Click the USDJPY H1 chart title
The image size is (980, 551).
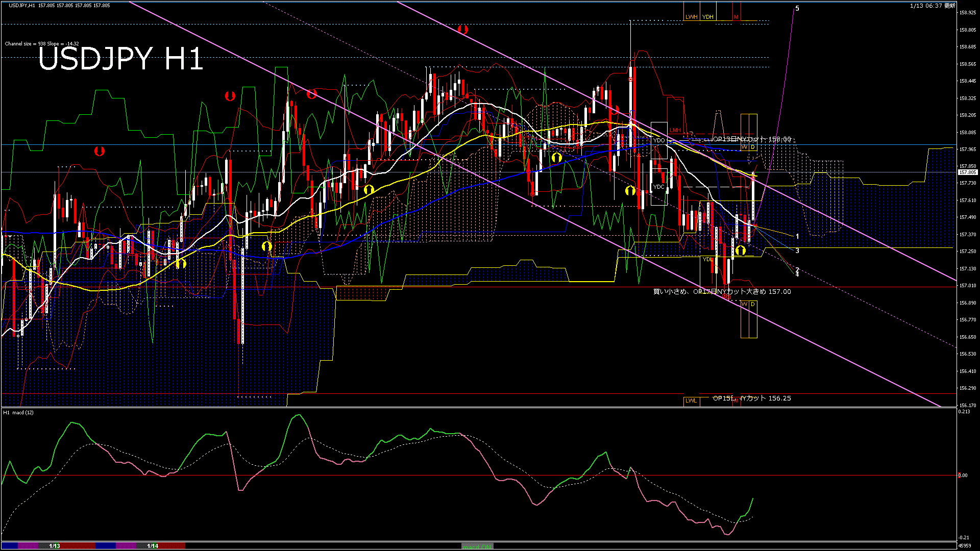click(x=120, y=59)
